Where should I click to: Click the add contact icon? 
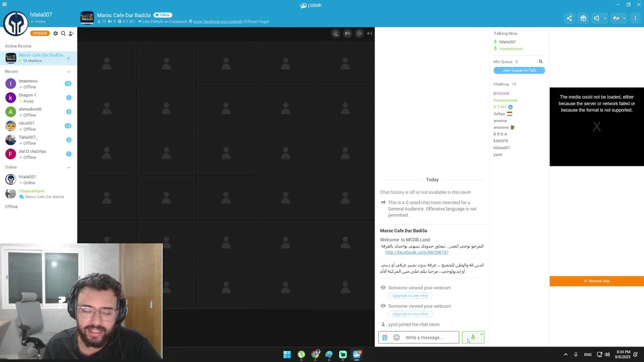click(71, 33)
